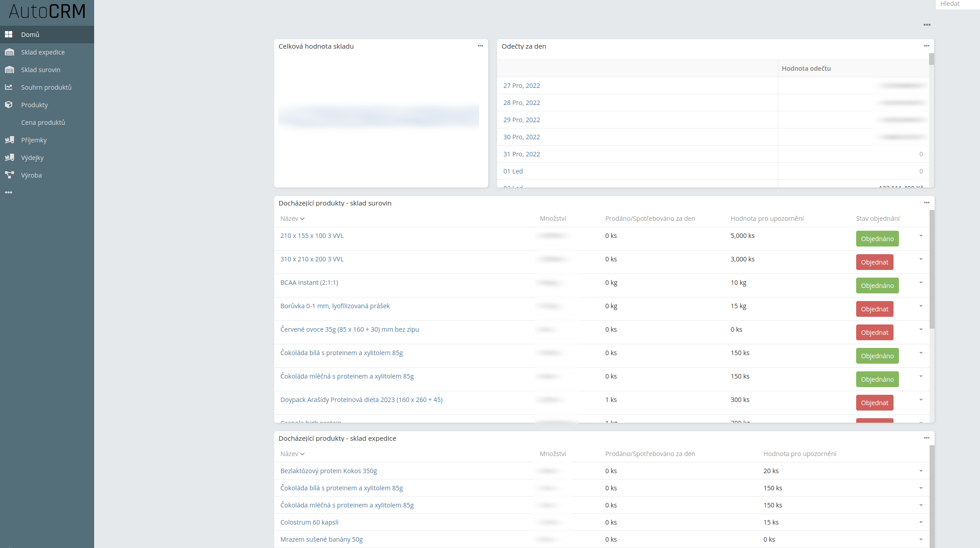Click the Příjemky forklift icon
The image size is (980, 548).
tap(9, 140)
